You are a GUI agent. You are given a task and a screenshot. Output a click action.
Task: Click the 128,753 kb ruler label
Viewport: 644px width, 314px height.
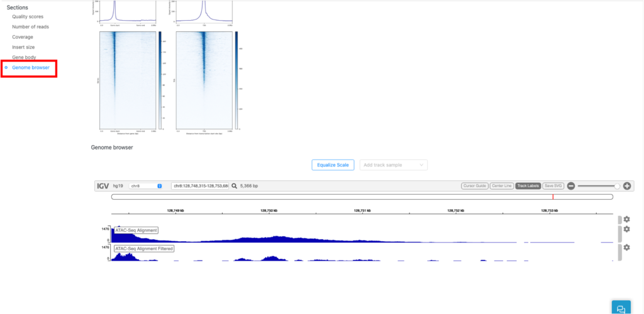pos(550,210)
